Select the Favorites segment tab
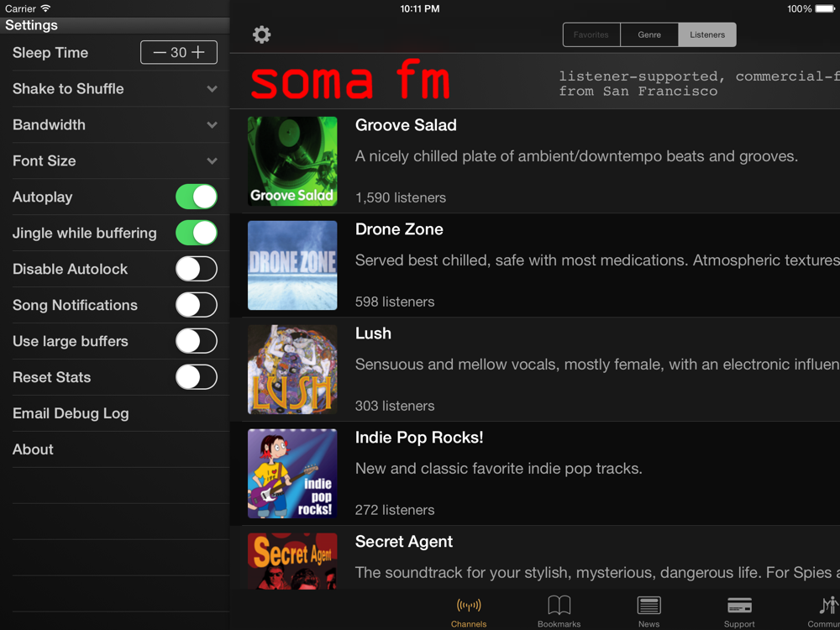Image resolution: width=840 pixels, height=630 pixels. [x=591, y=34]
